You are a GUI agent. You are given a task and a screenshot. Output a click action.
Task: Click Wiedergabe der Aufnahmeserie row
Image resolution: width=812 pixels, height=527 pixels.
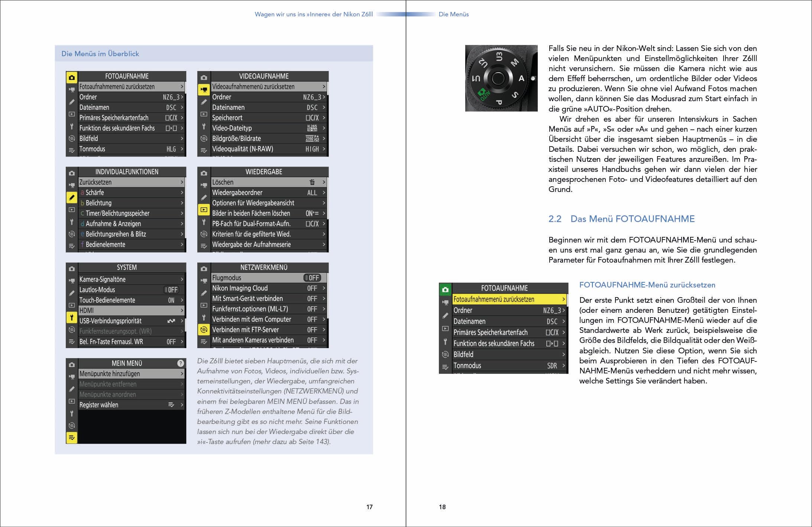point(269,245)
